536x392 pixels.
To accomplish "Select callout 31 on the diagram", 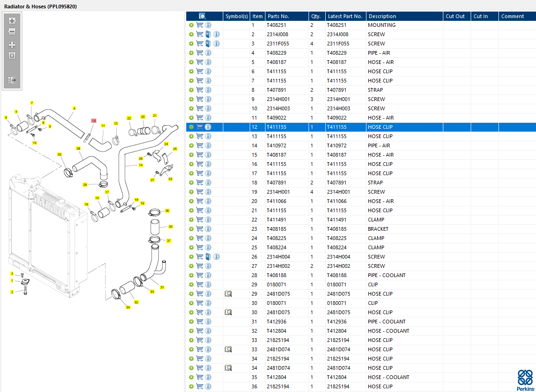I will tap(162, 287).
